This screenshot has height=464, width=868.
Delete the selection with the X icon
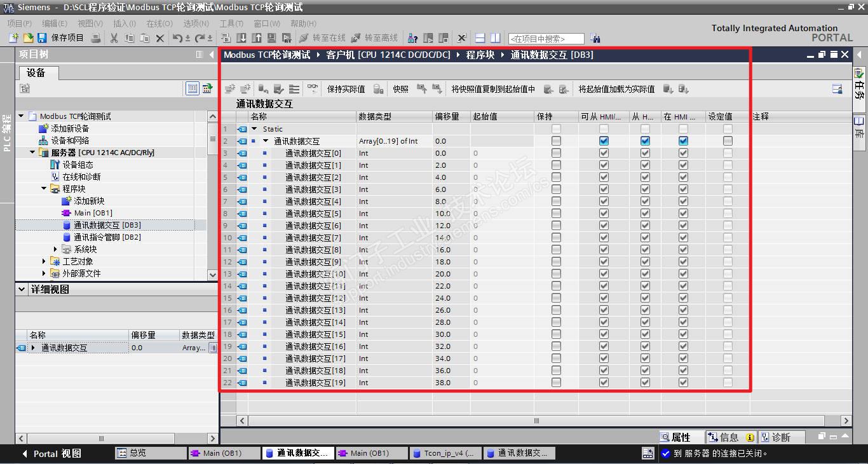(160, 38)
